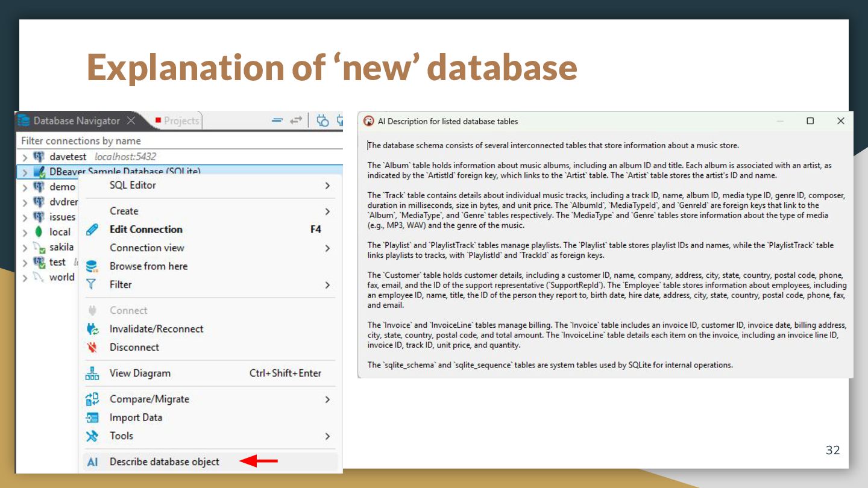This screenshot has width=868, height=488.
Task: Click the Import Data icon
Action: [92, 418]
